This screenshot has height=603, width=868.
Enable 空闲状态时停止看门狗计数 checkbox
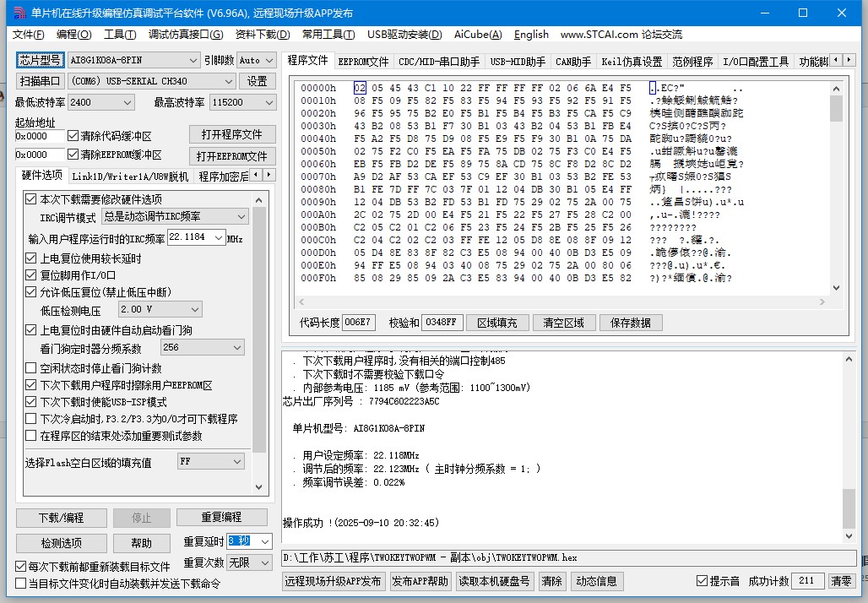pos(31,368)
